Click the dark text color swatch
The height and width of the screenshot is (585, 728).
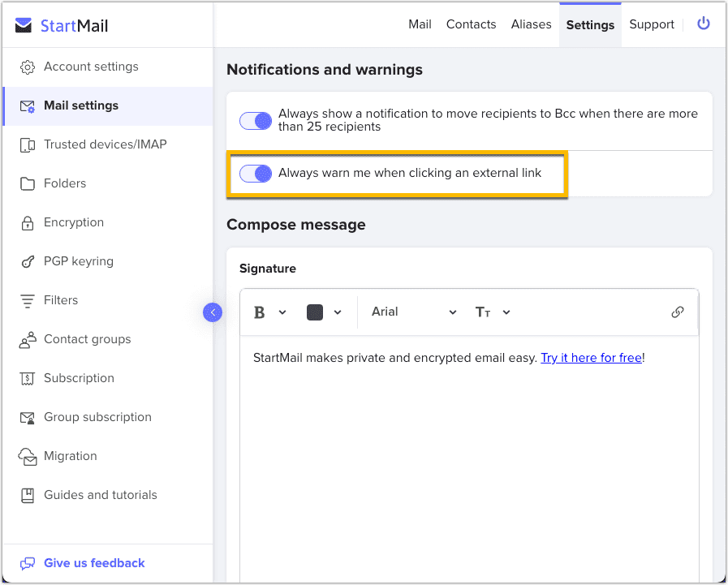(x=315, y=312)
